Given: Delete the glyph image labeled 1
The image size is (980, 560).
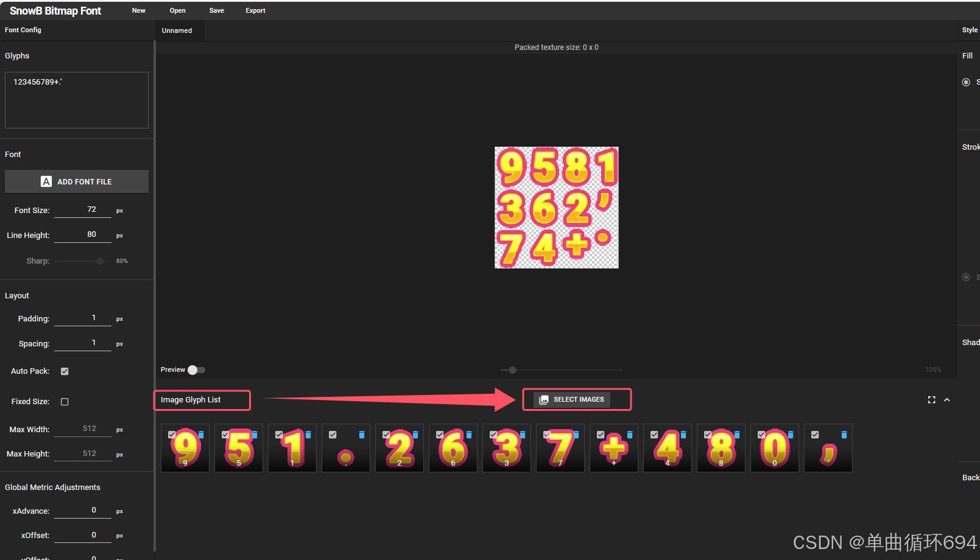Looking at the screenshot, I should pos(308,435).
